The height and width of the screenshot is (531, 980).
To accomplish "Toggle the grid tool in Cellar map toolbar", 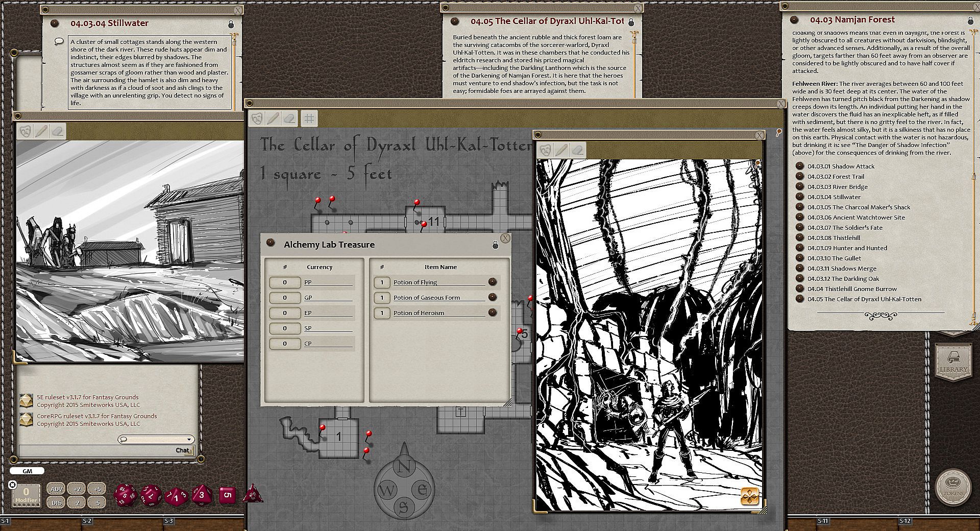I will [x=309, y=118].
